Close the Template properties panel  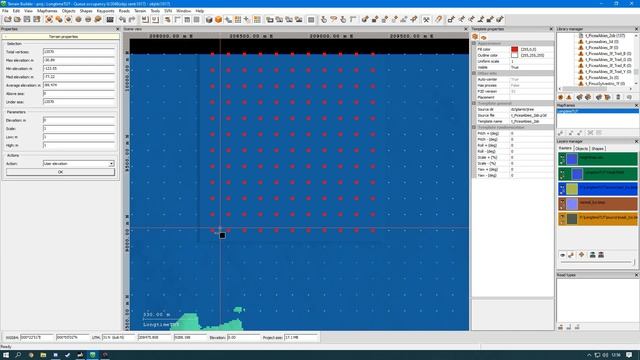551,29
